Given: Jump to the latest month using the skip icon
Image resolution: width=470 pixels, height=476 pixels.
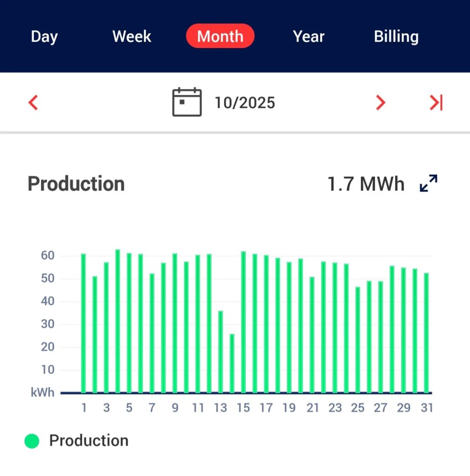Looking at the screenshot, I should 436,102.
